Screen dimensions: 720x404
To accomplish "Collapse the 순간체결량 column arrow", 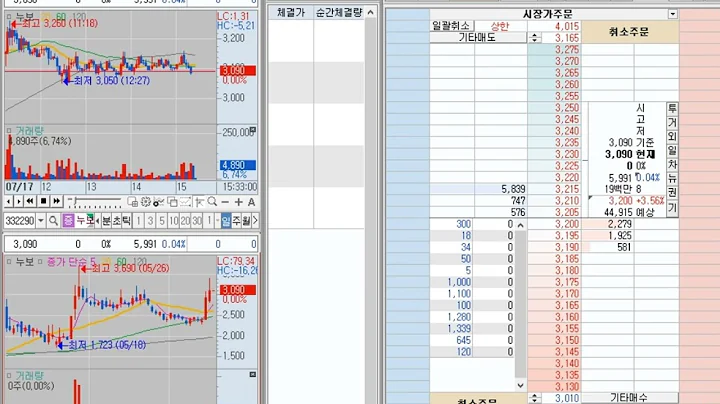I will 371,12.
